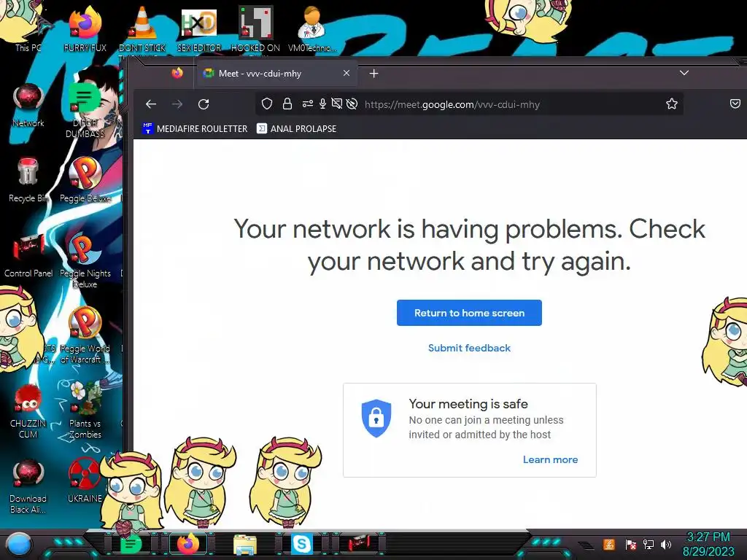Open the MEDIAFIRE ROULETTER bookmark
747x560 pixels.
pos(195,128)
